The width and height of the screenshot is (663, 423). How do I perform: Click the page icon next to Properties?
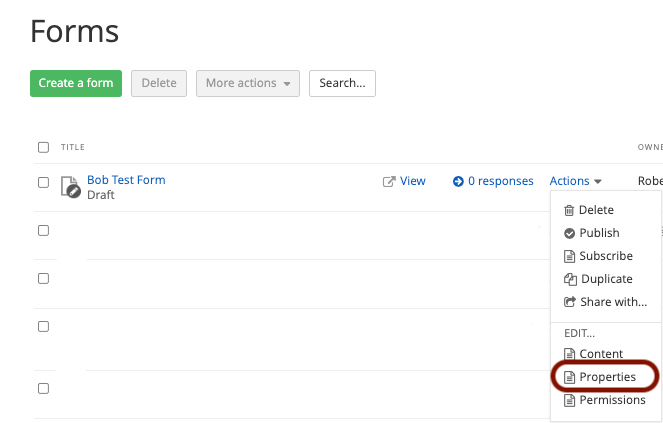(570, 377)
